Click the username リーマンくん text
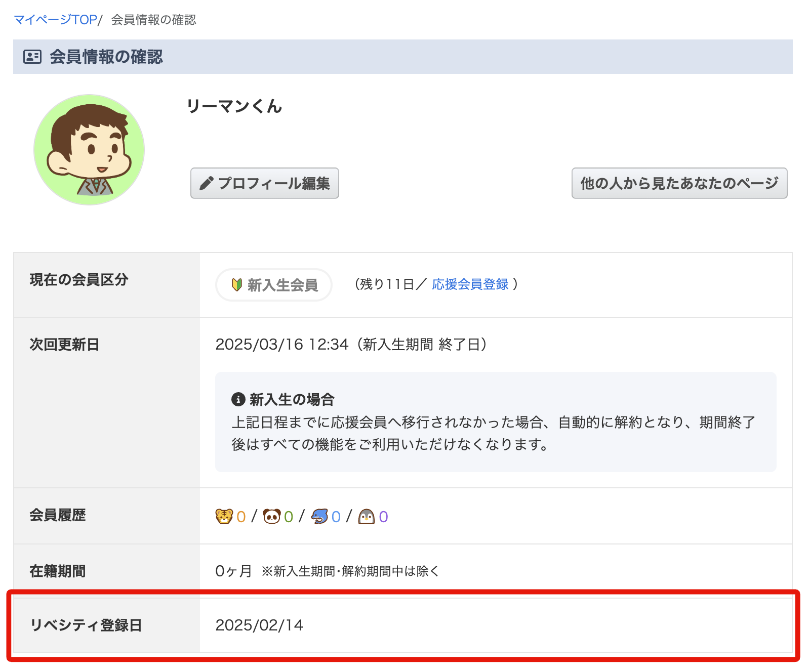 point(234,106)
